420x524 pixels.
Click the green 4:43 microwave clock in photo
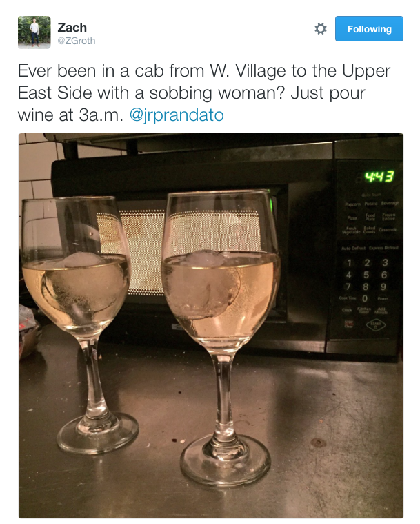pos(379,177)
